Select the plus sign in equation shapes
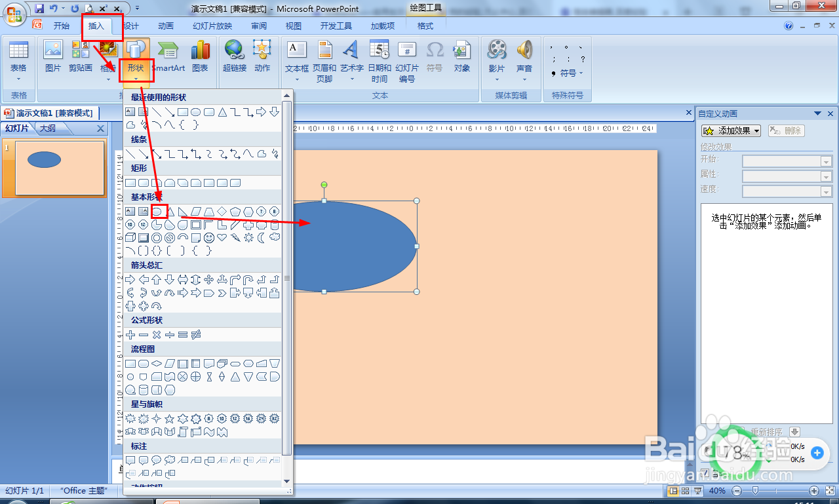 point(130,334)
